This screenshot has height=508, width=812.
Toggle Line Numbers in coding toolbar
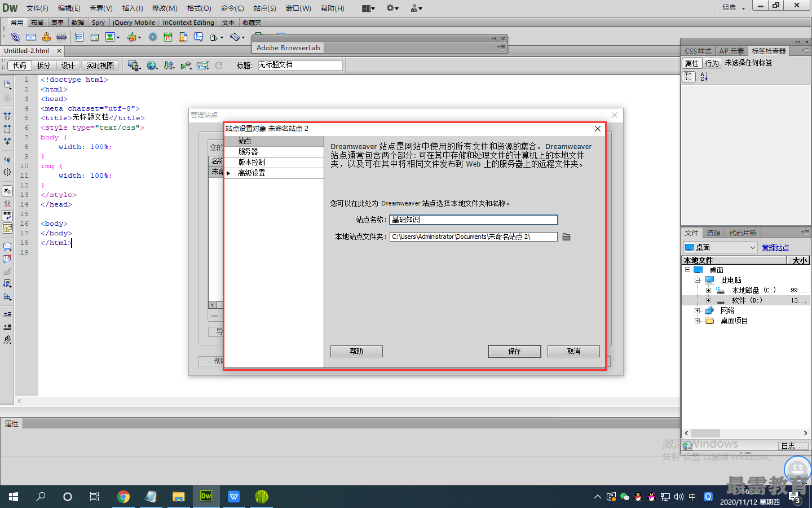7,191
